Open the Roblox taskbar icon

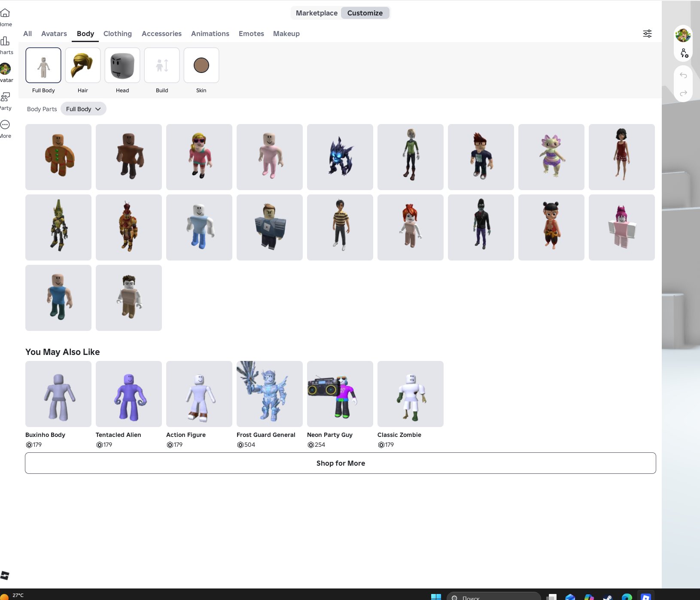click(x=646, y=597)
